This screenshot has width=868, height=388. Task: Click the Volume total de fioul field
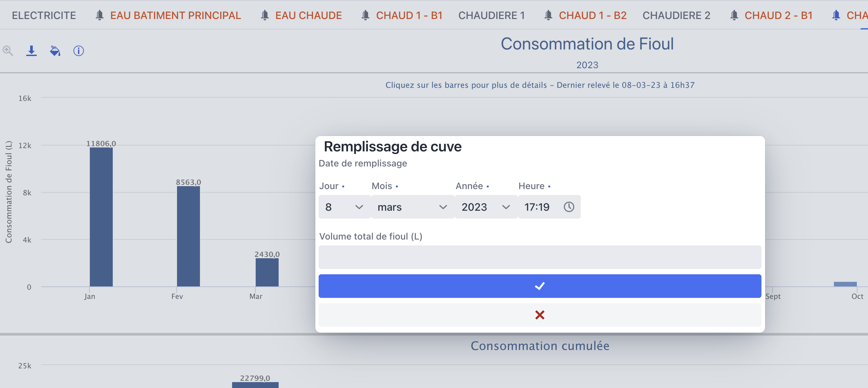540,257
